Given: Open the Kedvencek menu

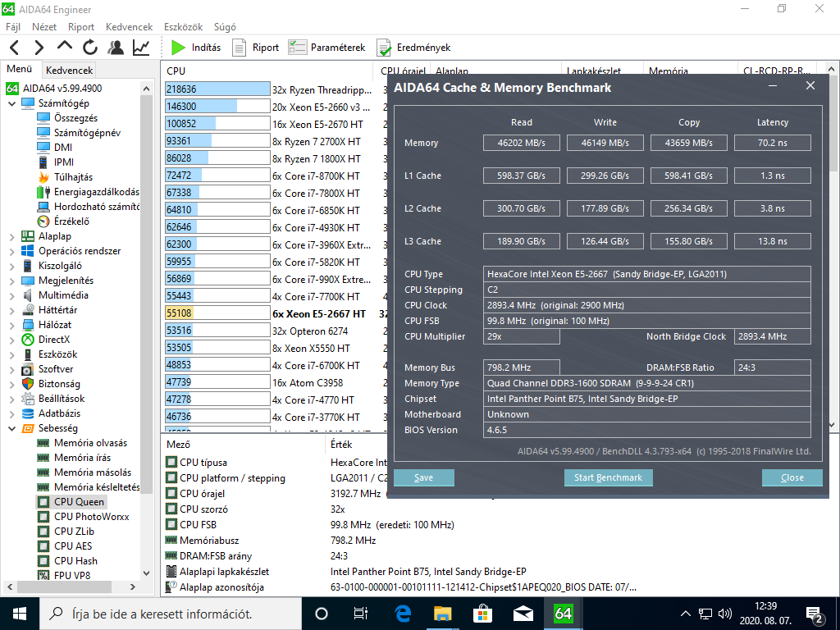Looking at the screenshot, I should [129, 27].
